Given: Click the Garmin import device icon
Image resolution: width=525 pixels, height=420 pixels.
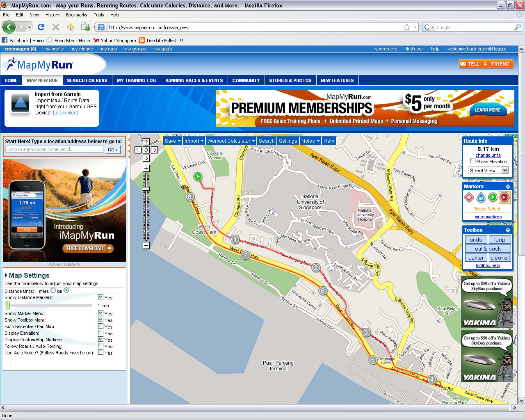Looking at the screenshot, I should tap(20, 103).
